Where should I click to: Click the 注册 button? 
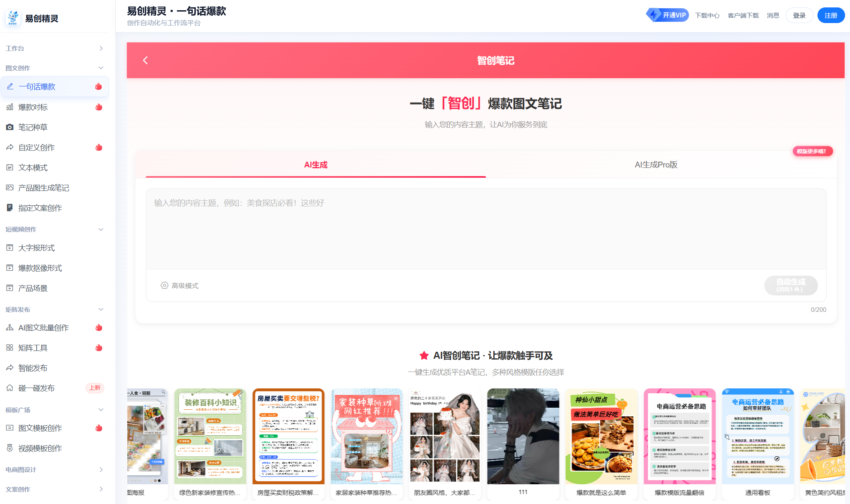831,15
